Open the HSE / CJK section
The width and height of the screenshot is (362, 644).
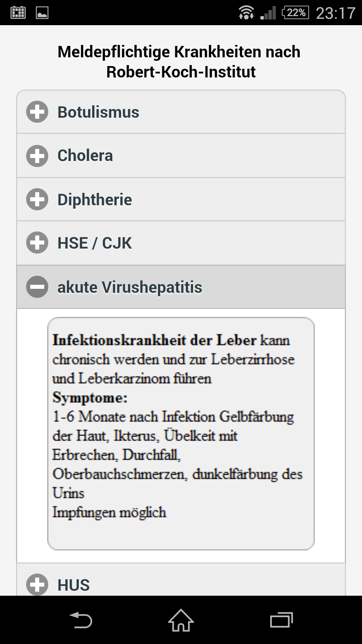(181, 243)
